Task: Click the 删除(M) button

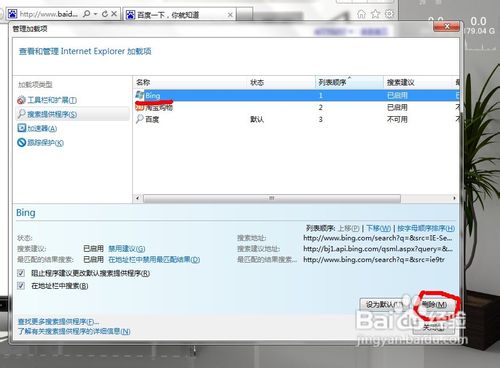Action: tap(434, 304)
